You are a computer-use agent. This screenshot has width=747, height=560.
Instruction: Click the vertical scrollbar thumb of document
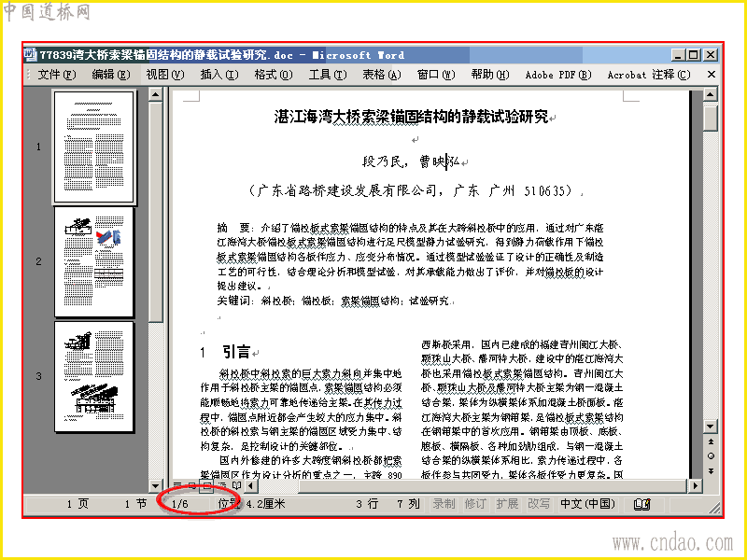(711, 119)
